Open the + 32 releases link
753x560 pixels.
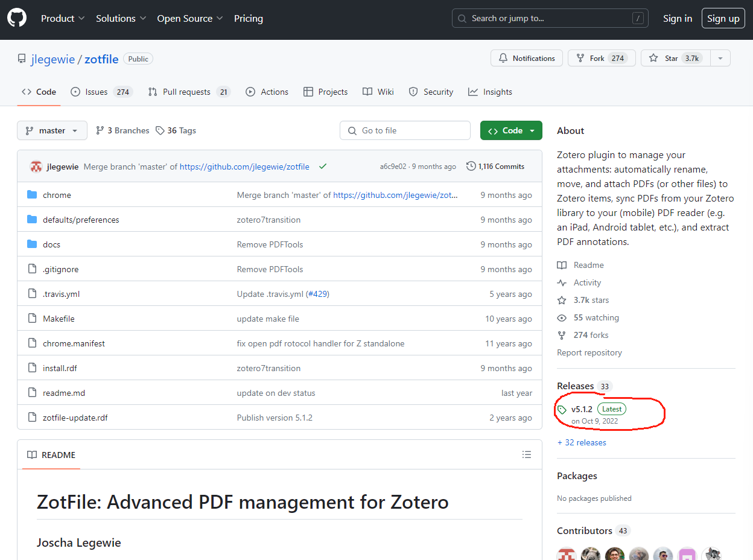[582, 442]
